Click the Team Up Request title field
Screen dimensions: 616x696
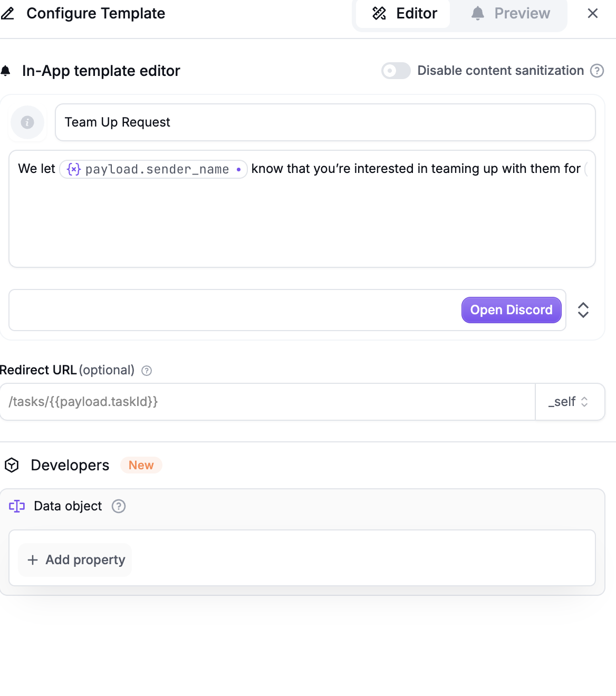pos(325,122)
